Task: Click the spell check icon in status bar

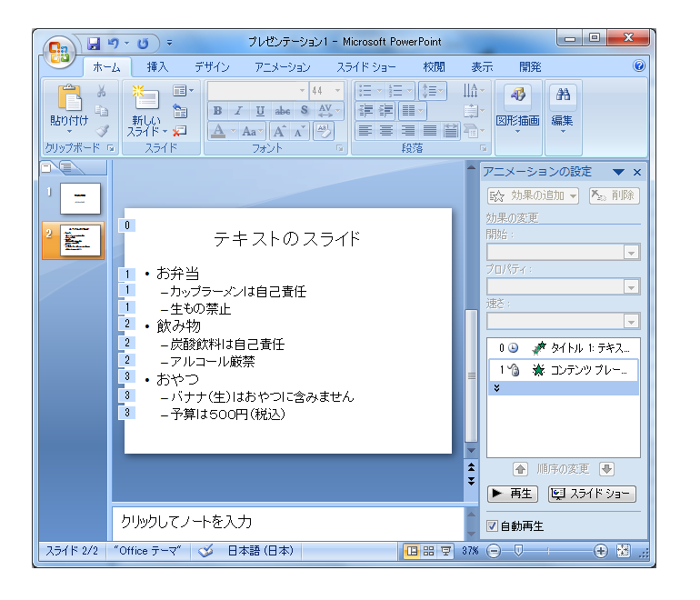Action: (205, 551)
